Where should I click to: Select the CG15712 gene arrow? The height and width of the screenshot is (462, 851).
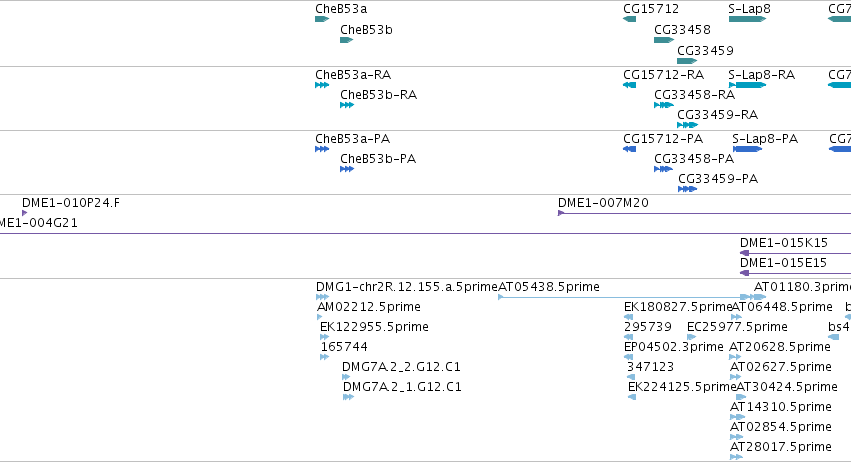click(x=630, y=19)
